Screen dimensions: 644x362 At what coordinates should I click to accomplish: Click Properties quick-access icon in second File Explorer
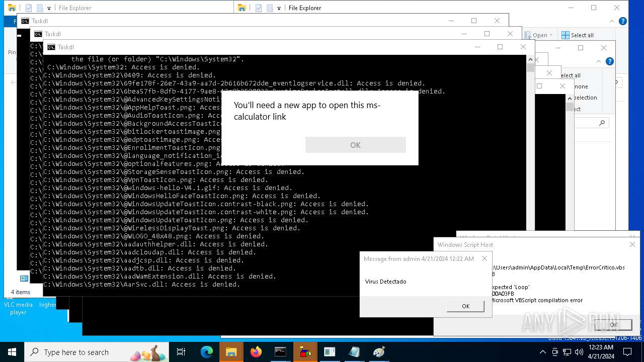pos(259,8)
